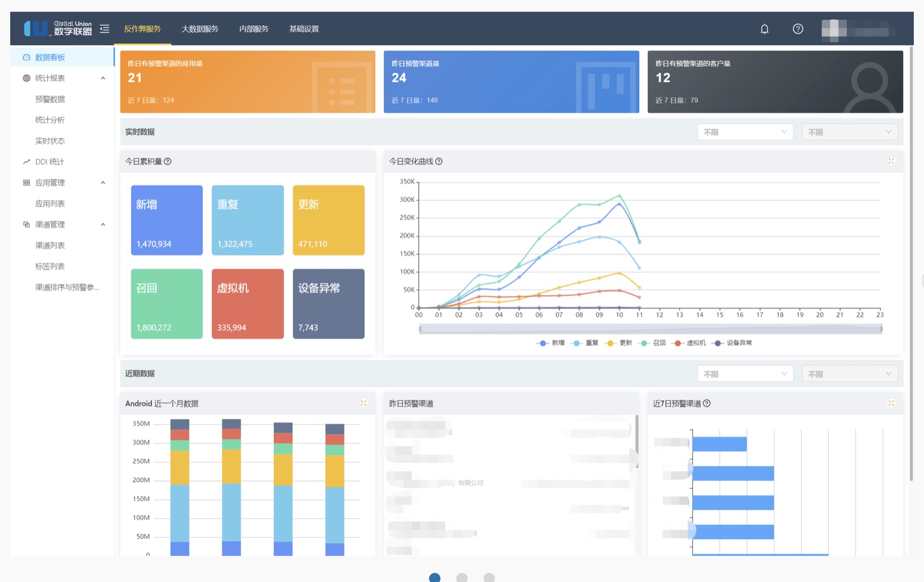Click the orange 昨日有预警渠道的应用量 card

click(x=248, y=82)
